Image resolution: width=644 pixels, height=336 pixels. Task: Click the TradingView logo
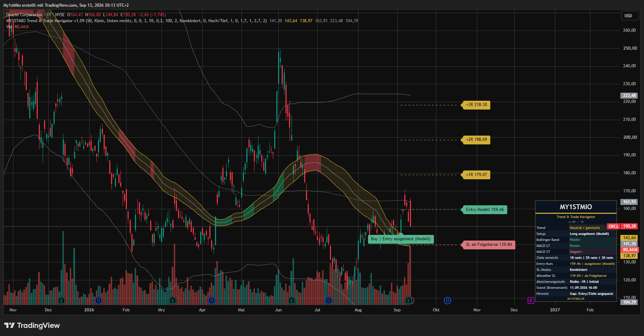pyautogui.click(x=32, y=325)
